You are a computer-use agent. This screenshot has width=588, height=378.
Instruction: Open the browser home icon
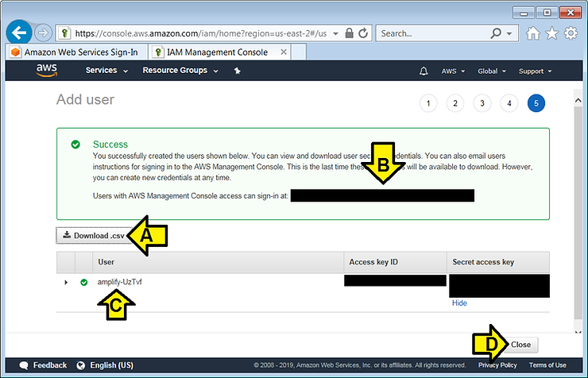click(x=534, y=33)
